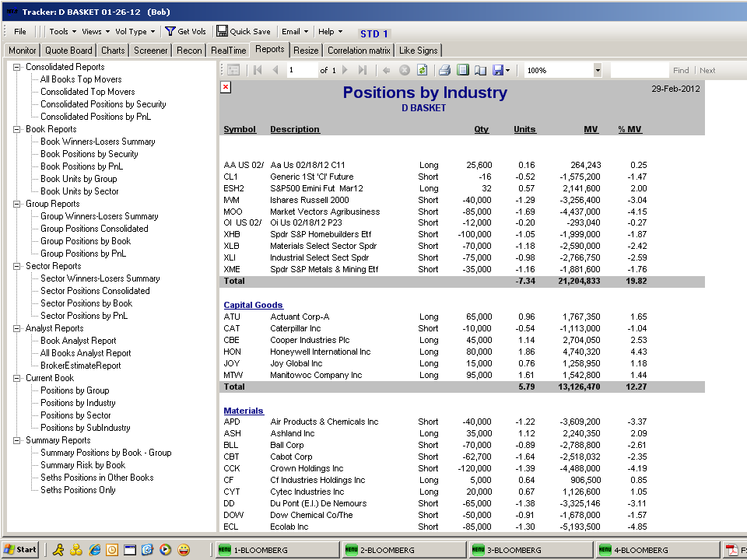The image size is (747, 560).
Task: Click the Find text search box
Action: pos(640,71)
